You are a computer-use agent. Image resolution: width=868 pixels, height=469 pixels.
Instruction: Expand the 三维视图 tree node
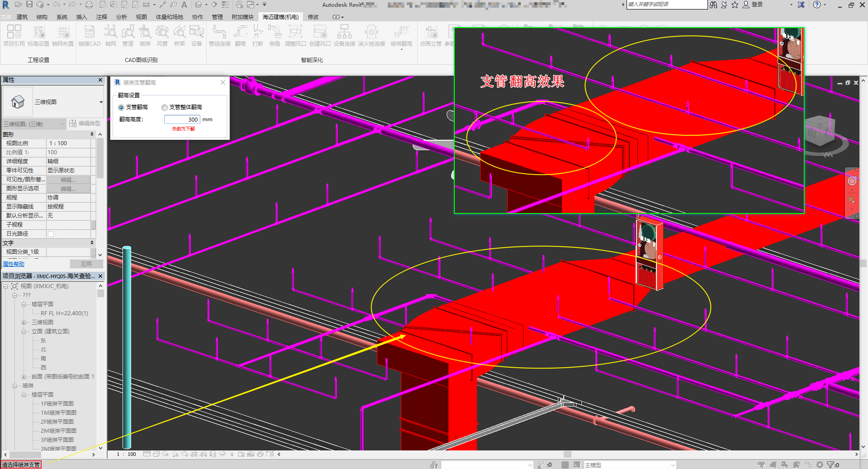click(24, 322)
